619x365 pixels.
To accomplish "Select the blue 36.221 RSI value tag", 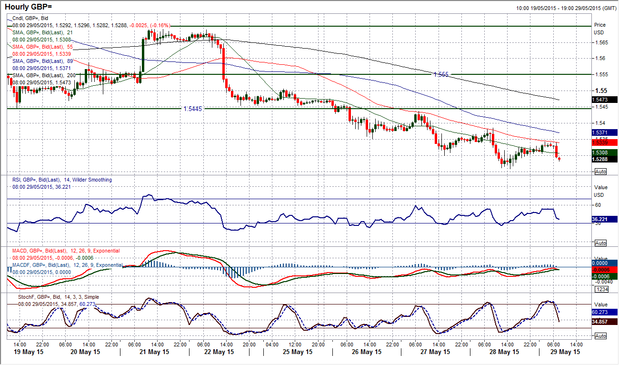I will click(604, 219).
